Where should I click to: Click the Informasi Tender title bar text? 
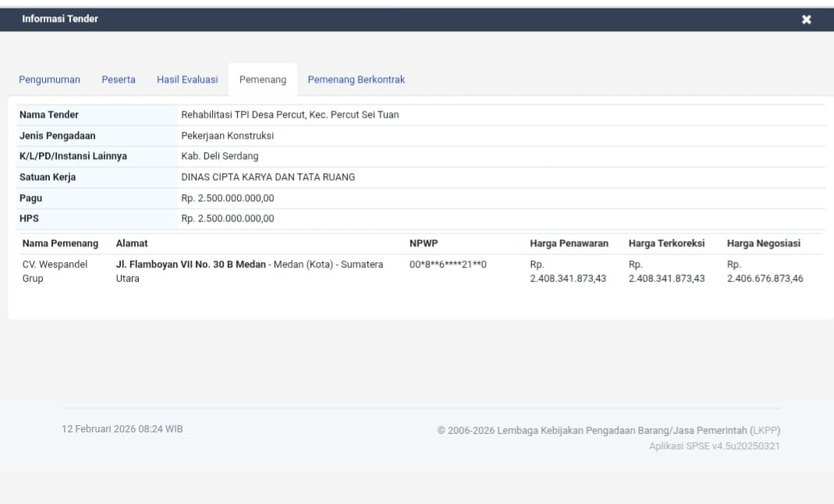coord(60,19)
